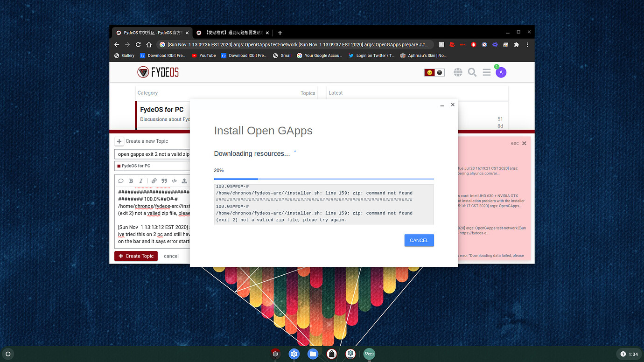Open the Aphmau's Skin bookmark

[423, 56]
